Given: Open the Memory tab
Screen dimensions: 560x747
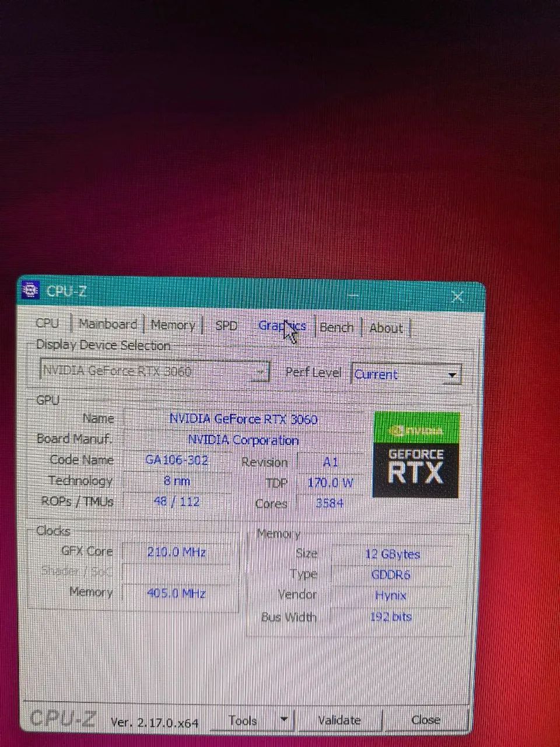Looking at the screenshot, I should (173, 325).
